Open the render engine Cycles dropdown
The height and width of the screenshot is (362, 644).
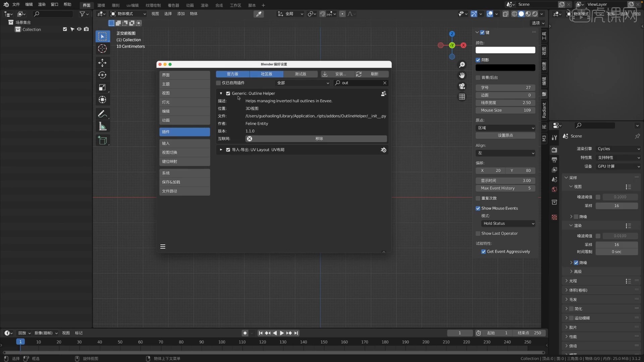[x=618, y=149]
